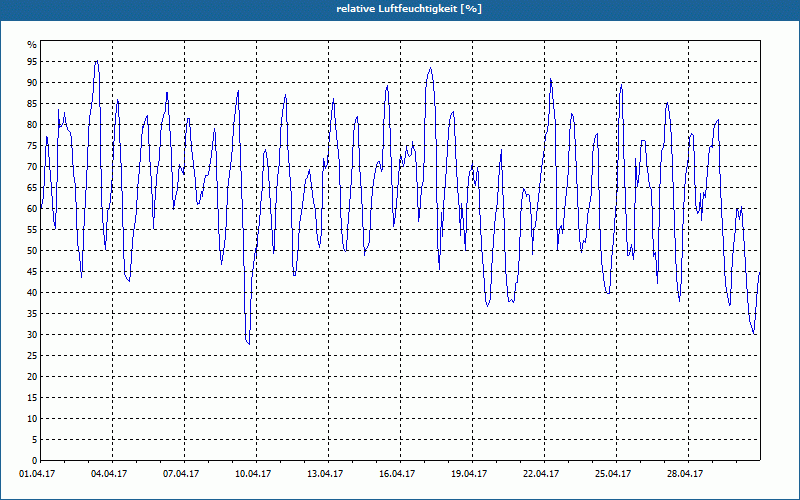This screenshot has width=800, height=500.
Task: Click the y-axis value 25
Action: (x=32, y=356)
